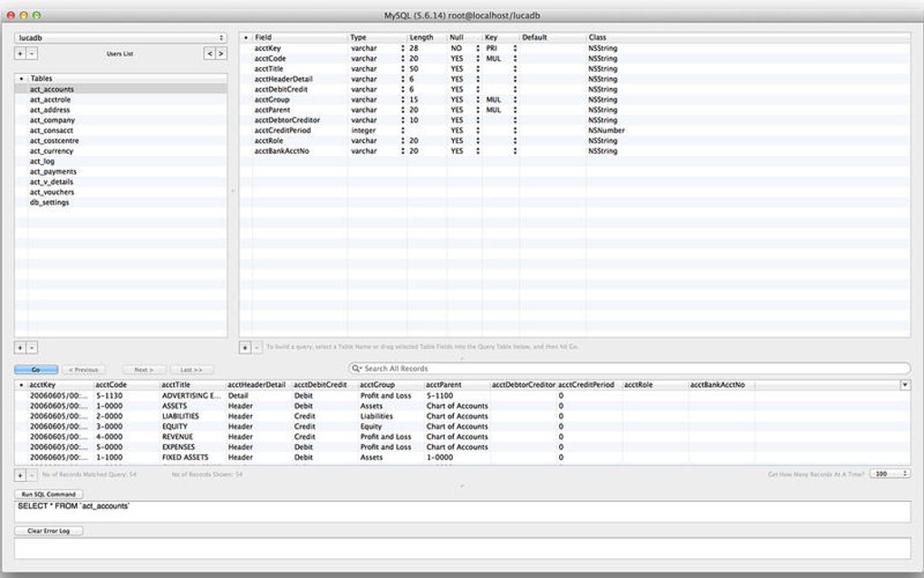Click the Tables column header
Screen dimensions: 924x578
128,78
